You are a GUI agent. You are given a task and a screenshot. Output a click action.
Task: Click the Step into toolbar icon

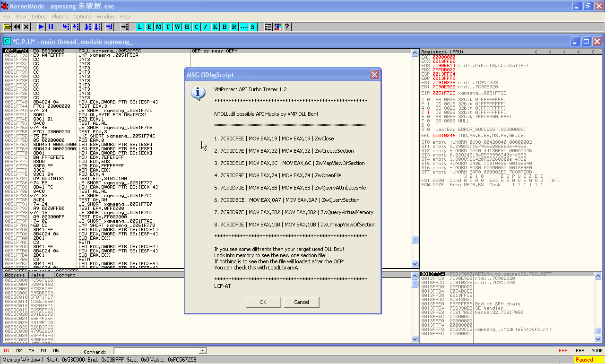66,27
